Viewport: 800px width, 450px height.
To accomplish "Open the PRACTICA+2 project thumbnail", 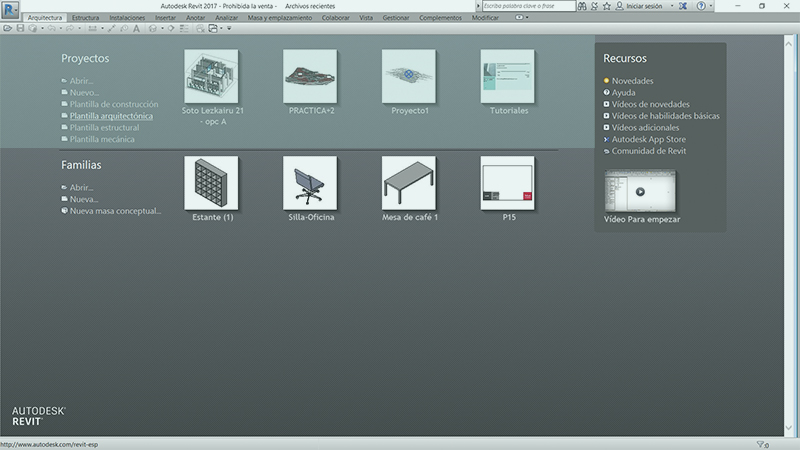I will tap(310, 76).
